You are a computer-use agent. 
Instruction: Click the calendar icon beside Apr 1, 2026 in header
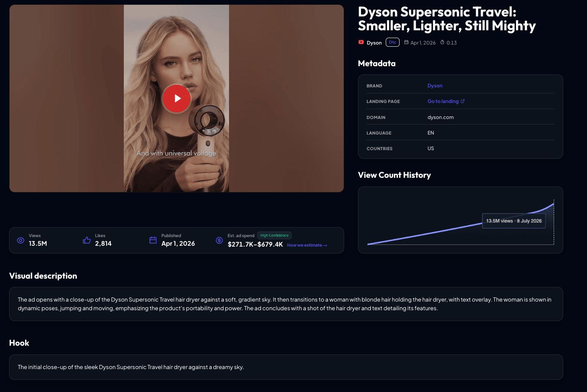click(x=406, y=42)
